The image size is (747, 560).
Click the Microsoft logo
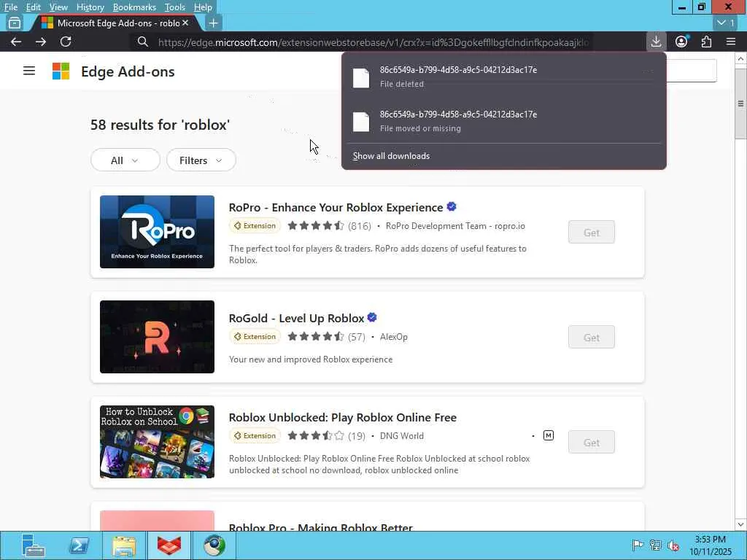tap(61, 71)
